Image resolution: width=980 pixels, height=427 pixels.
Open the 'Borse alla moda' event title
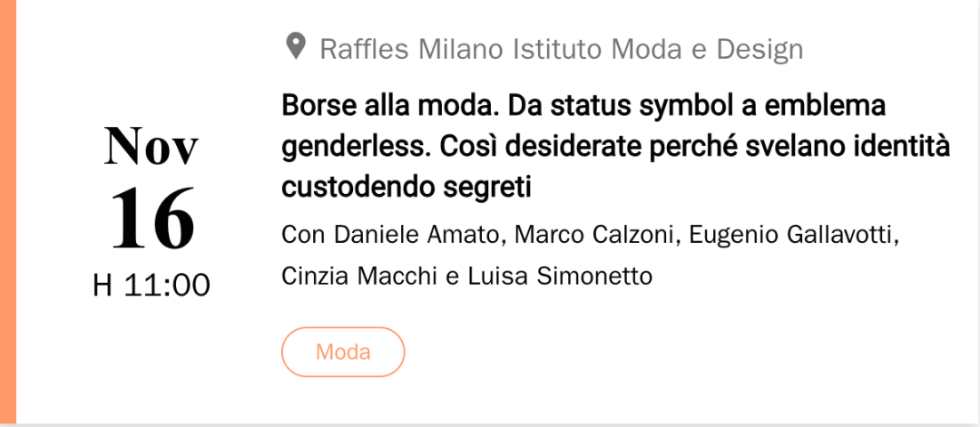point(616,148)
